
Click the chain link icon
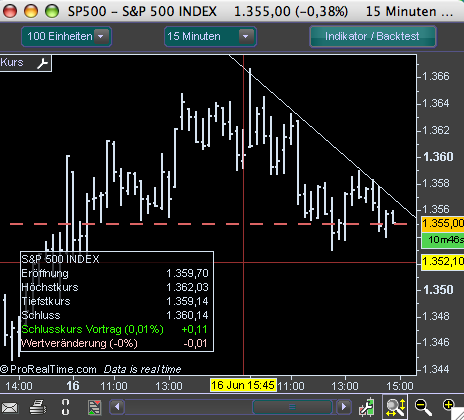tap(66, 407)
